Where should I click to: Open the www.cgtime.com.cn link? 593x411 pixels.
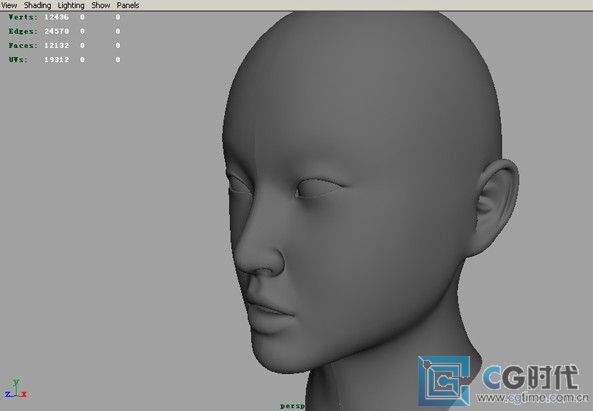[532, 398]
